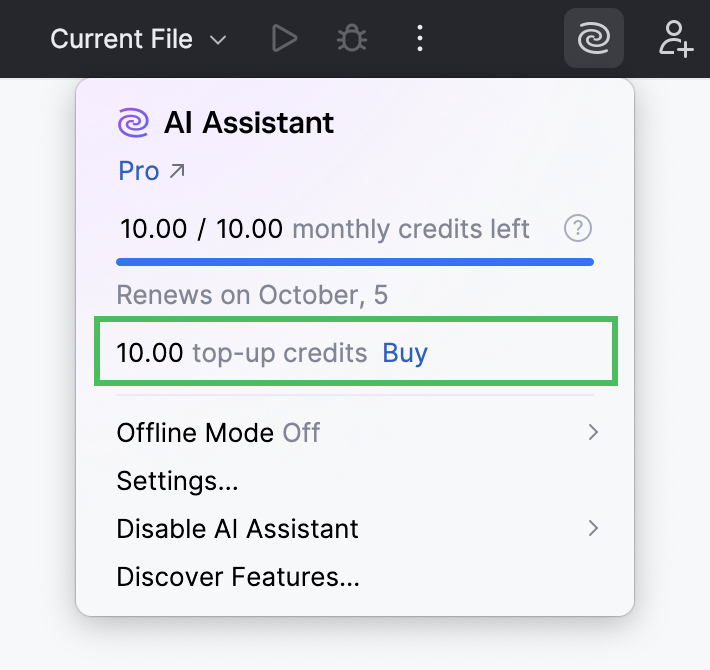Open the Current File run configuration dropdown
This screenshot has height=670, width=710.
click(x=138, y=39)
